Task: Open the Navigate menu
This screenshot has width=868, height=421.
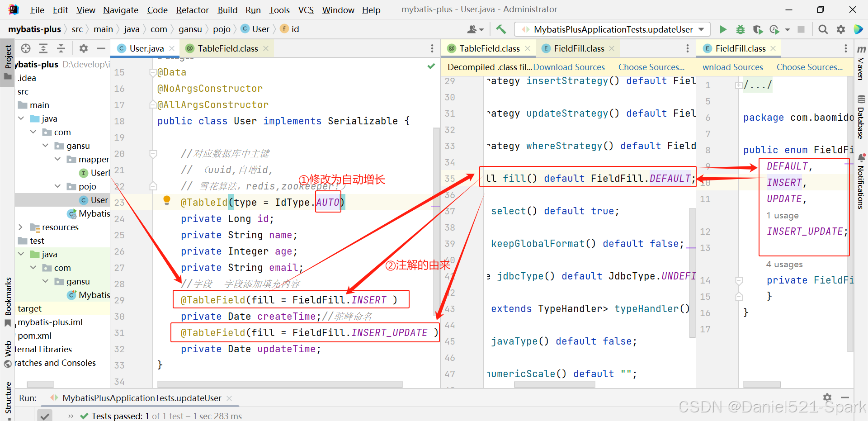Action: click(x=121, y=10)
